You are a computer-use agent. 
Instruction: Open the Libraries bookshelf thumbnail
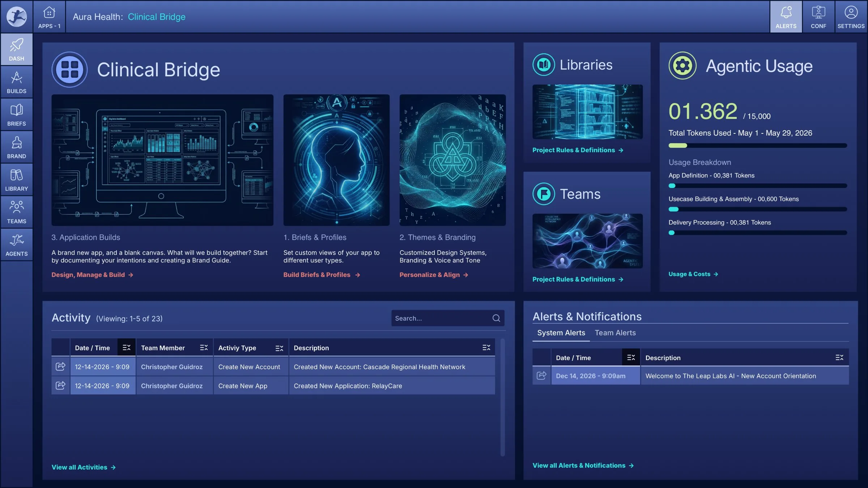(x=587, y=112)
